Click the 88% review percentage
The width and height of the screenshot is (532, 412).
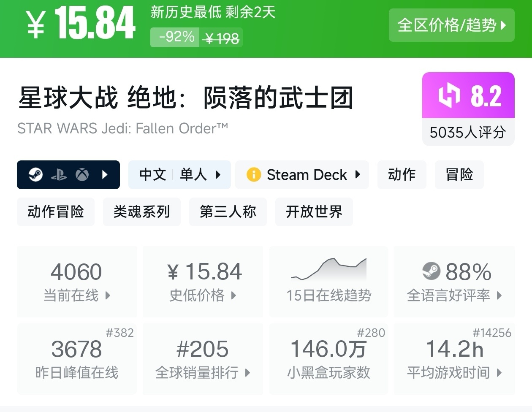click(x=468, y=272)
